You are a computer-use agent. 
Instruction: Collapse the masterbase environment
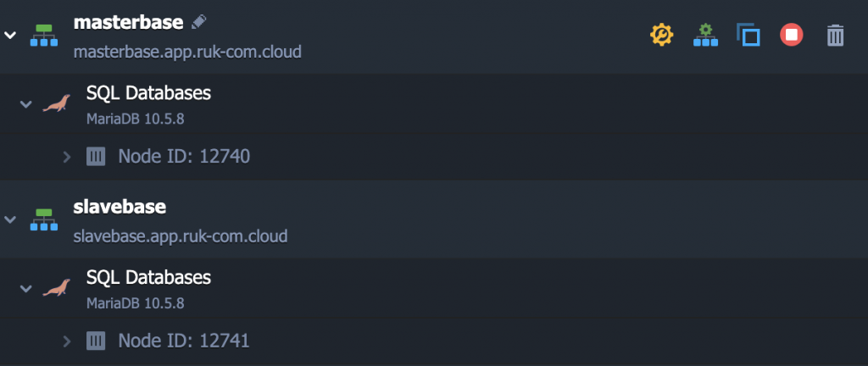[x=10, y=35]
